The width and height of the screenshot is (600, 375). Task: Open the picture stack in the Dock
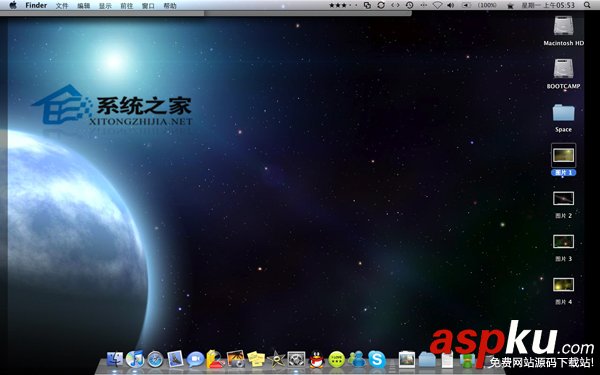coord(407,360)
